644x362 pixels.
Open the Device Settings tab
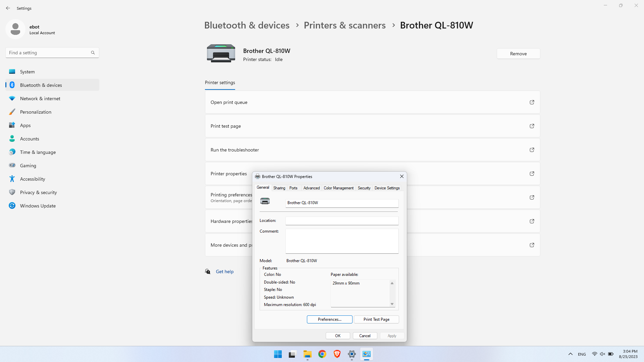(387, 188)
